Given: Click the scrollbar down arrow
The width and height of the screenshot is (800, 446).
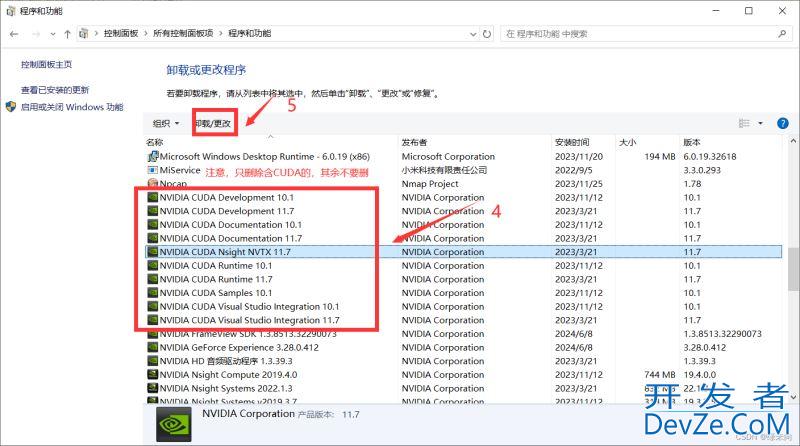Looking at the screenshot, I should coord(793,397).
